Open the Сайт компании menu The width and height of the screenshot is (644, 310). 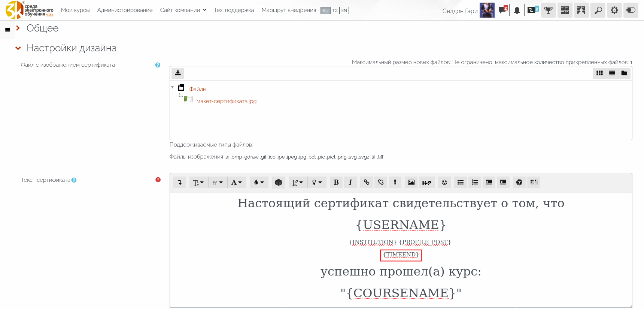tap(183, 10)
